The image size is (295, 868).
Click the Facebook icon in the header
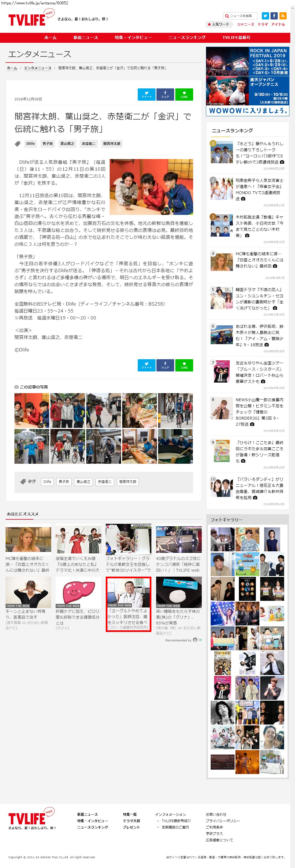274,16
